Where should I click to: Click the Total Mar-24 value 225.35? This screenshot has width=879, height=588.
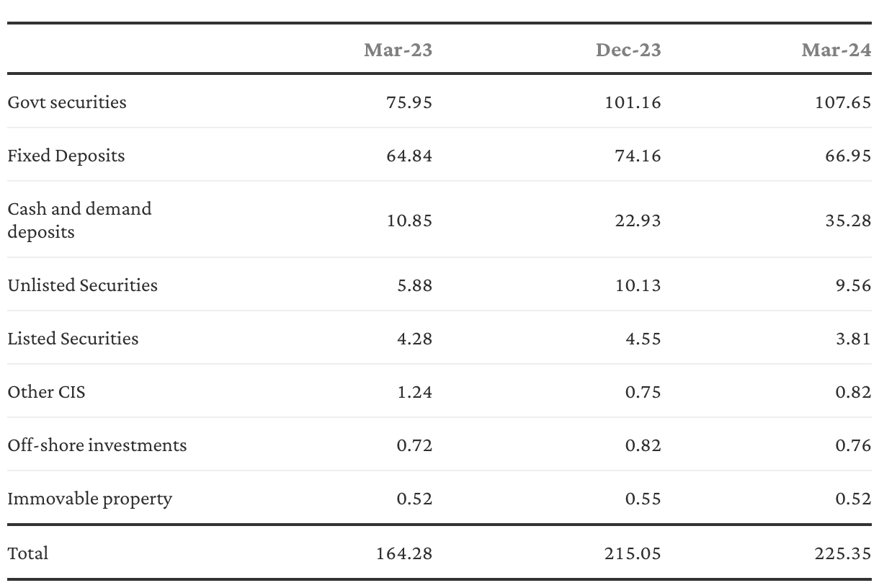842,553
